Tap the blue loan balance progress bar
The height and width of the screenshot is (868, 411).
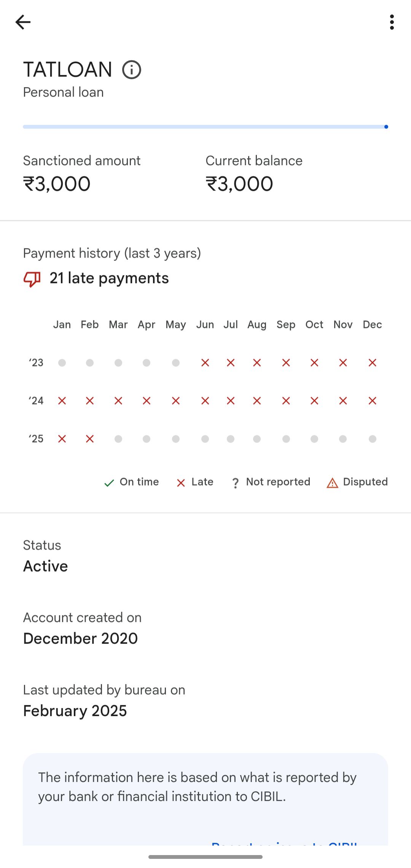coord(205,127)
